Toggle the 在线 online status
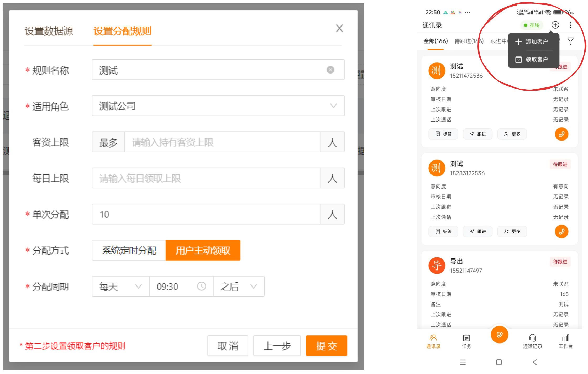Image resolution: width=588 pixels, height=374 pixels. (532, 25)
